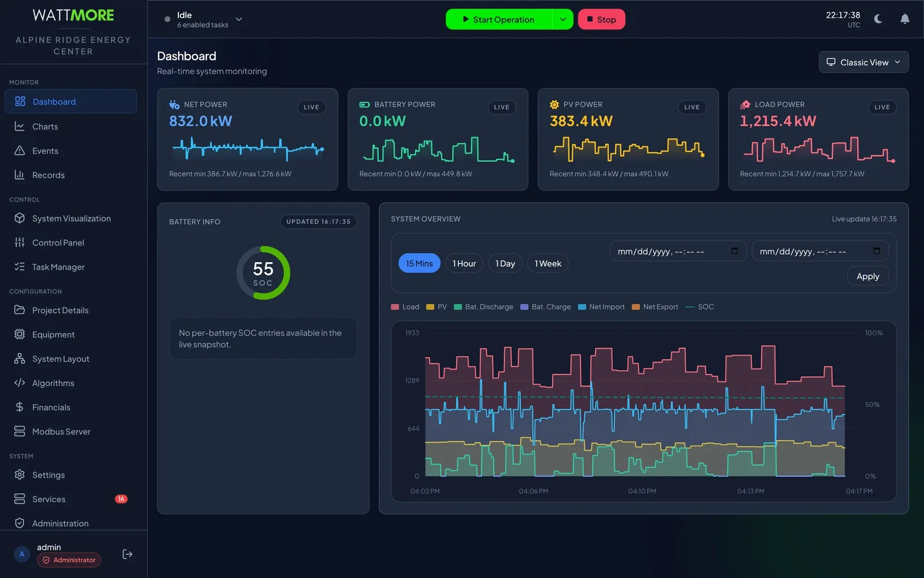Select the 15 Mins range tab
This screenshot has width=924, height=578.
coord(419,264)
